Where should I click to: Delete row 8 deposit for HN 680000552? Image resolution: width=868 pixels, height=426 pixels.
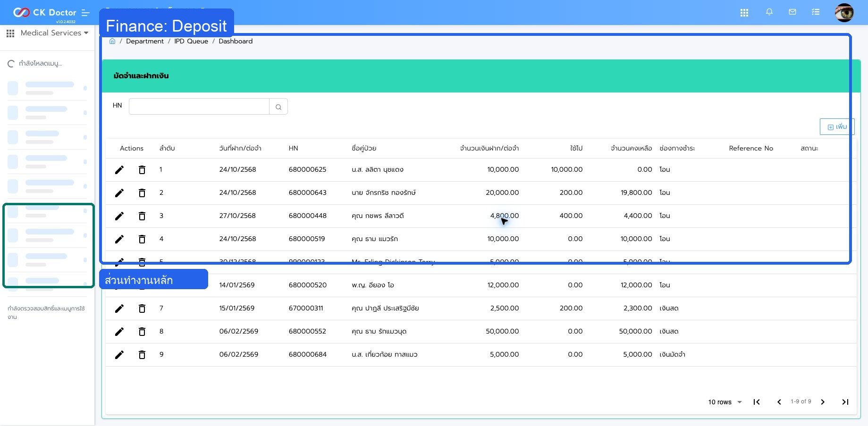142,332
